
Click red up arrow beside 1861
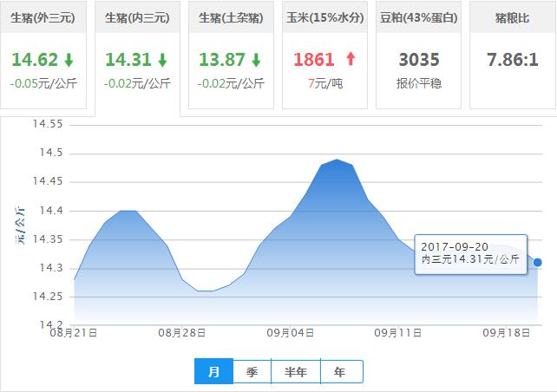coord(351,59)
